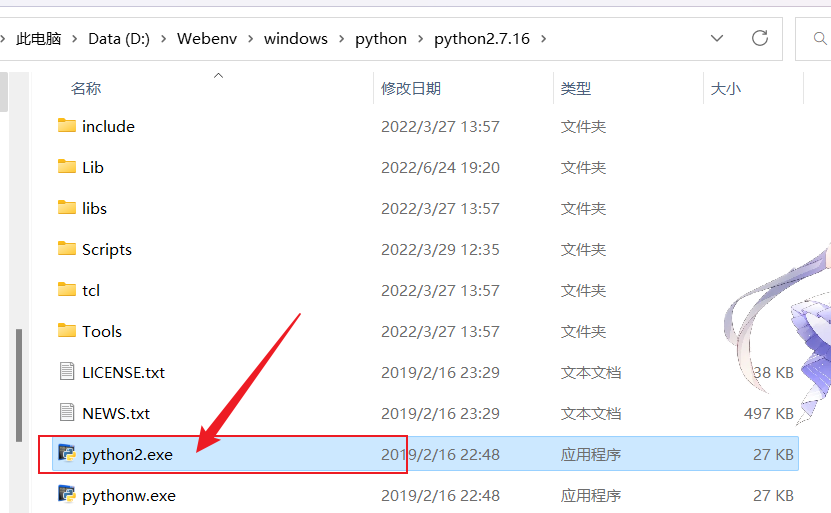Expand chevron after python in path
This screenshot has width=831, height=513.
tap(420, 39)
